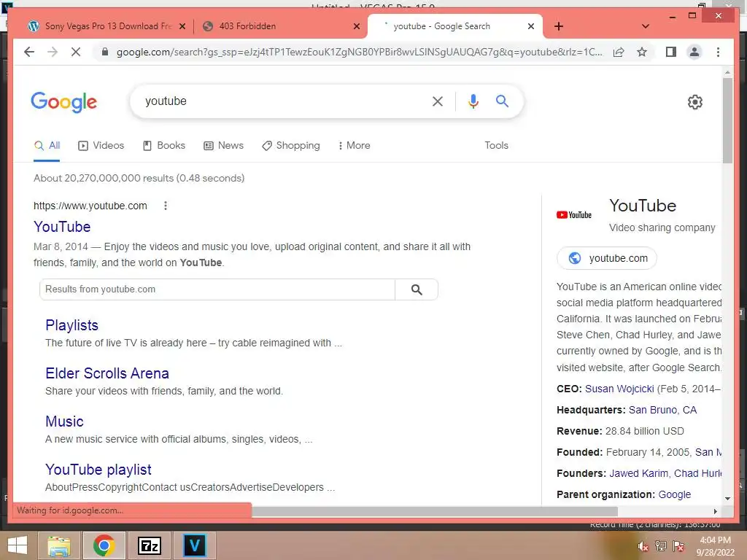This screenshot has width=747, height=560.
Task: Click the muted volume tray icon
Action: (643, 546)
